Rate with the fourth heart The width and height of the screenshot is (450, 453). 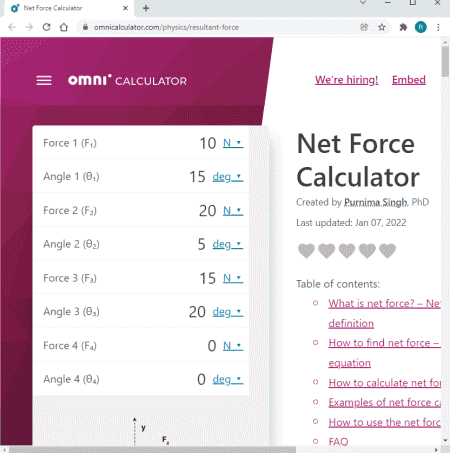tap(367, 251)
